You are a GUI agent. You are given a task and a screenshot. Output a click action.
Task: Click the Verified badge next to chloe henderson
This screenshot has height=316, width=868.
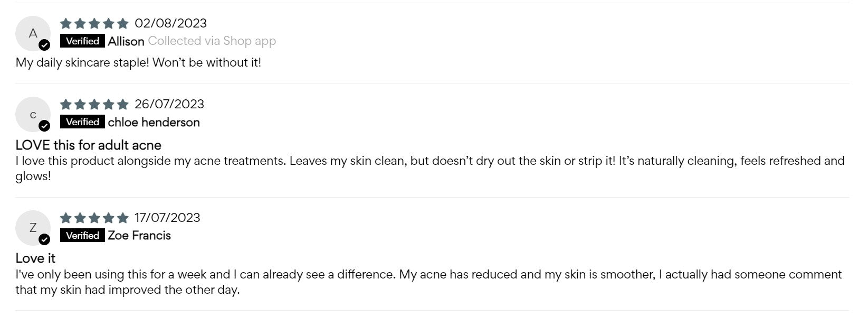82,122
